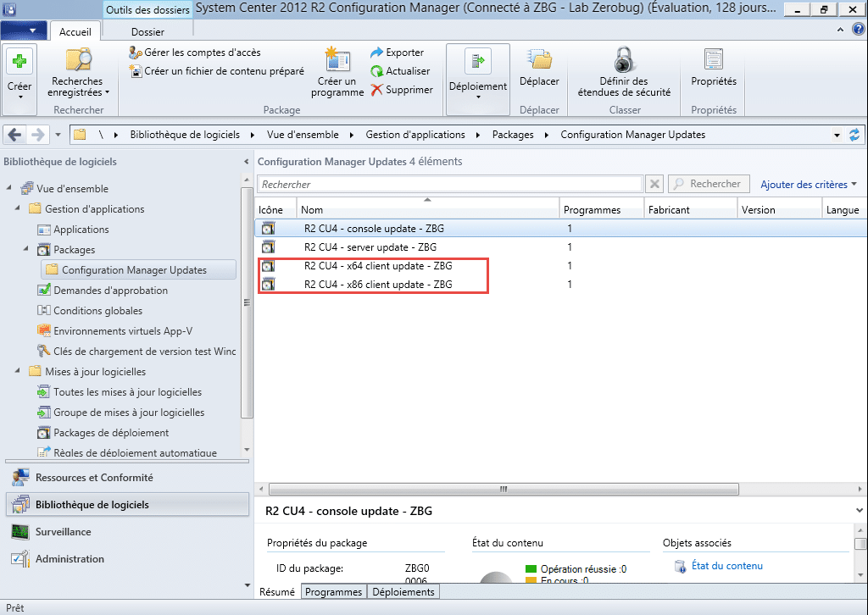Image resolution: width=868 pixels, height=615 pixels.
Task: Click the Version column header
Action: click(x=780, y=209)
